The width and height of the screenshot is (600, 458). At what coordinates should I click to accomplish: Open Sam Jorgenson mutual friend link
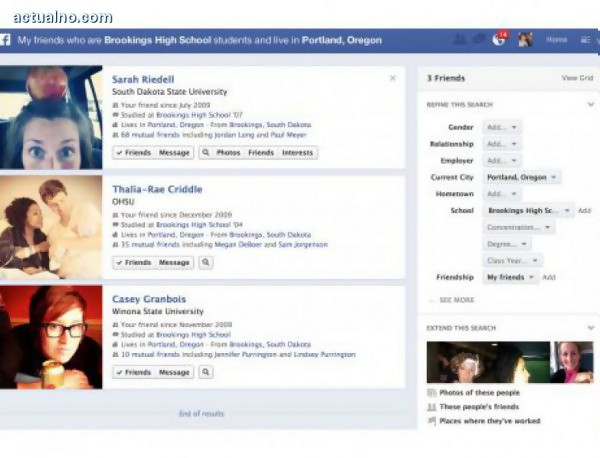(x=303, y=245)
